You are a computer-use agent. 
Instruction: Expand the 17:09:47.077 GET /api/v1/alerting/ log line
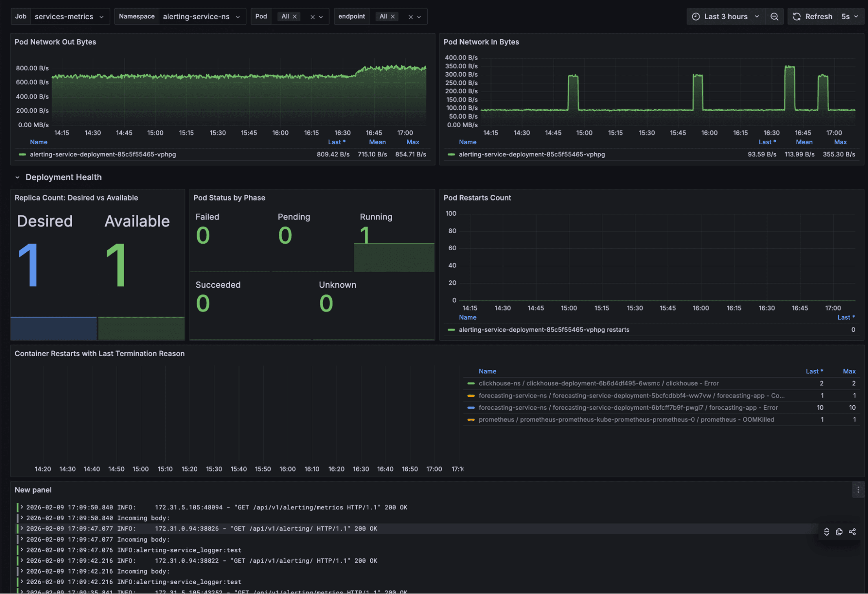22,528
